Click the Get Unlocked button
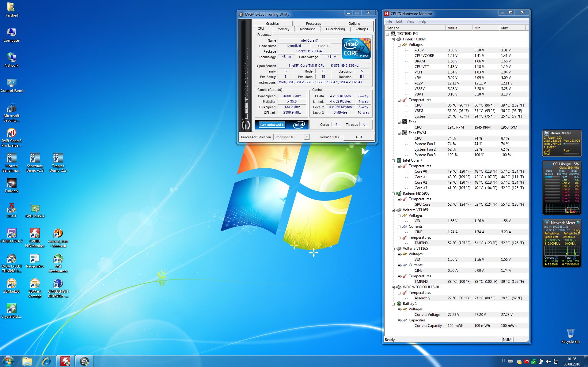Viewport: 588px width, 367px height. 272,125
